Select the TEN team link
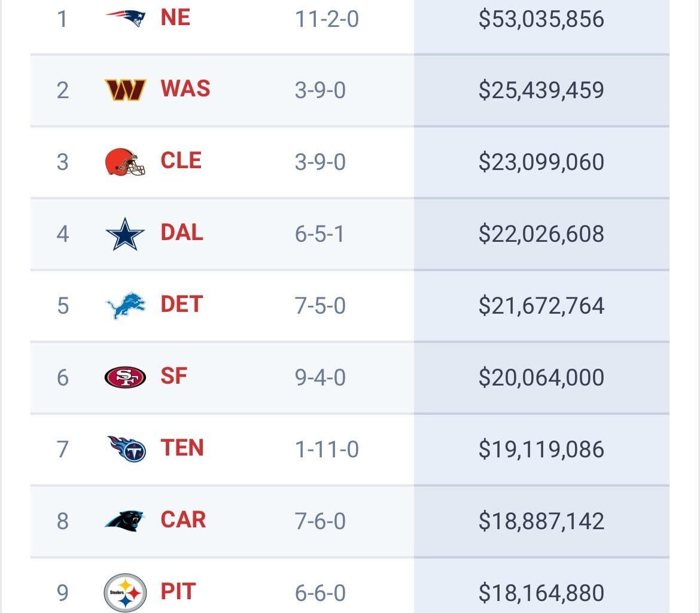Screen dimensions: 700x613 [x=182, y=448]
